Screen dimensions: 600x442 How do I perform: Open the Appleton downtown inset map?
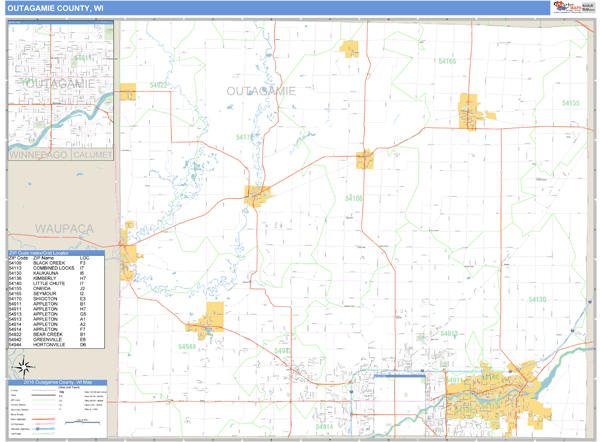coord(61,90)
